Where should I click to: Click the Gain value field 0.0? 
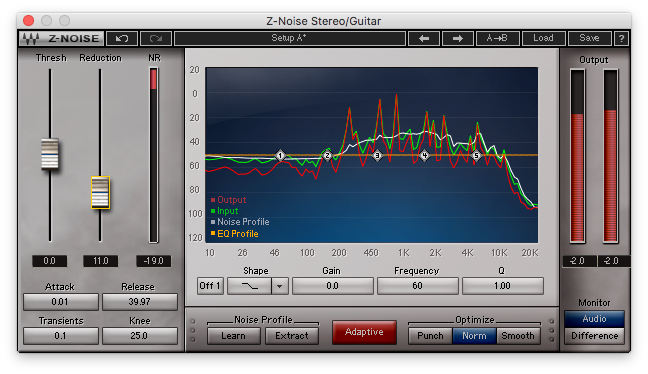point(333,286)
